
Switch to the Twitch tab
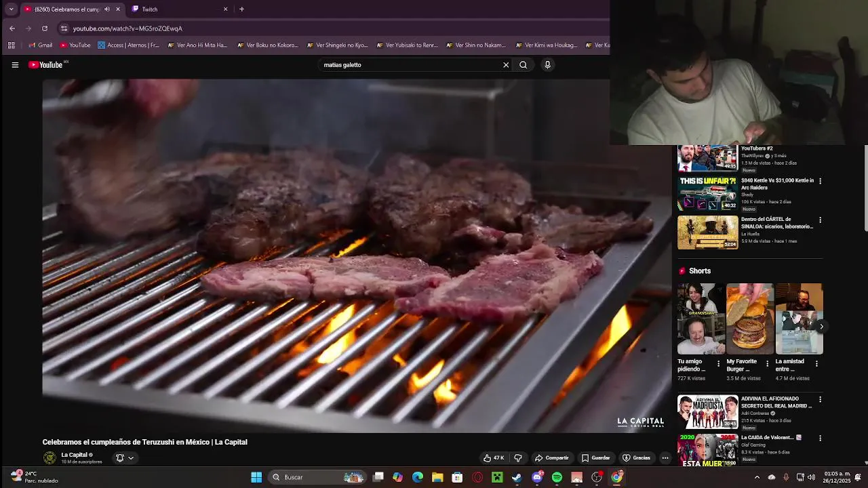(x=178, y=9)
